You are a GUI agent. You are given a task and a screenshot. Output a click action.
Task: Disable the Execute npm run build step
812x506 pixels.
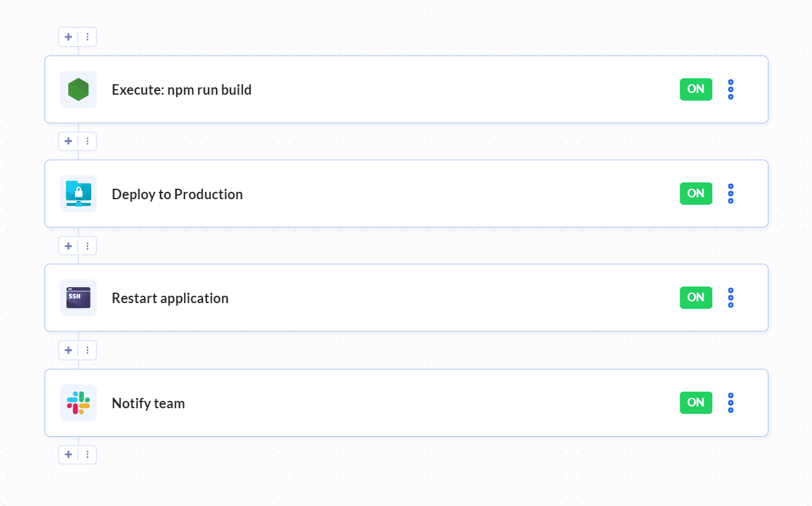tap(696, 89)
